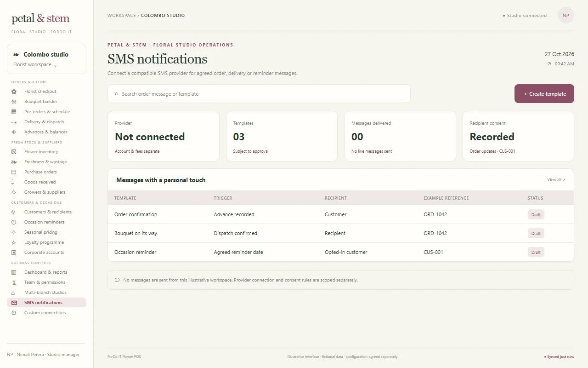
Task: Click the Create template button
Action: pos(544,94)
